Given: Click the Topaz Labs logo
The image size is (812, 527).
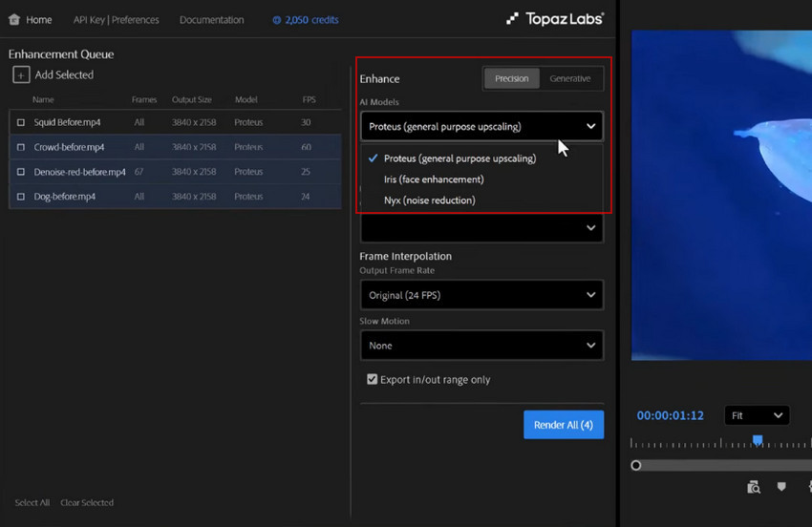Looking at the screenshot, I should [x=555, y=19].
